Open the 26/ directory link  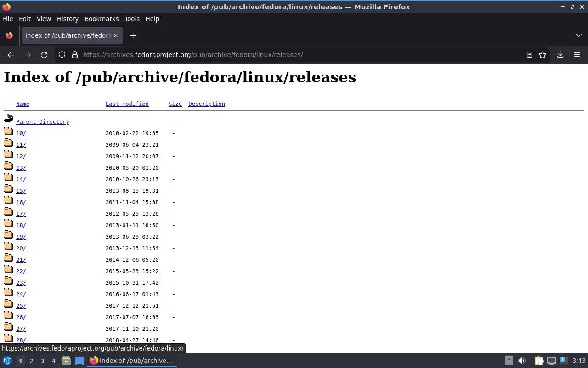click(x=21, y=317)
